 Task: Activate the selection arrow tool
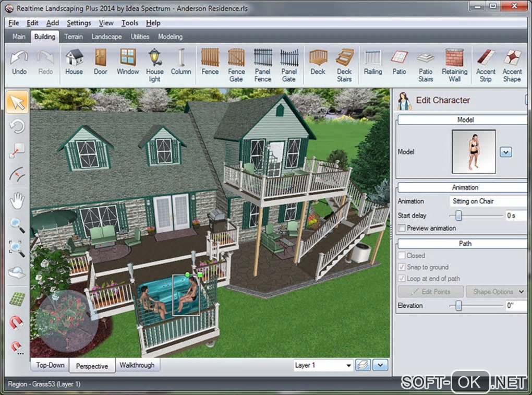(17, 102)
